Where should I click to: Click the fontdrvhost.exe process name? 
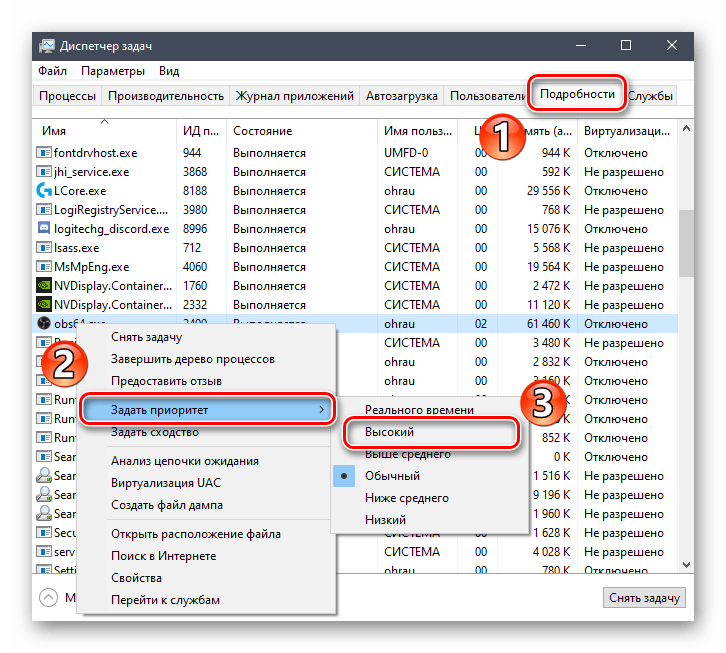tap(95, 153)
